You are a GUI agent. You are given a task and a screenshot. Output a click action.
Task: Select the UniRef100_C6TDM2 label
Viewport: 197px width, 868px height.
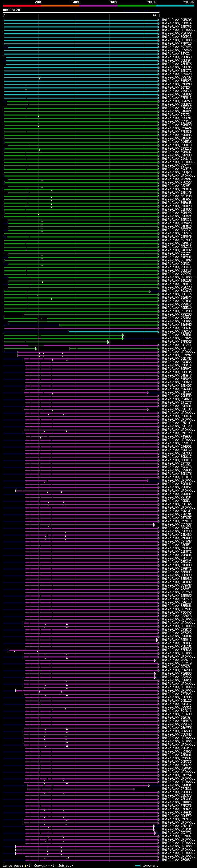pos(177,260)
